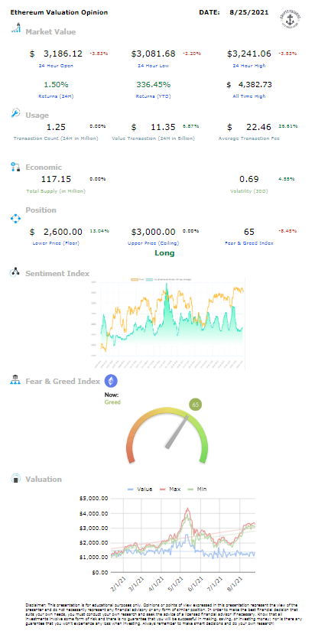Click the Long position indicator
The width and height of the screenshot is (328, 644).
click(164, 253)
